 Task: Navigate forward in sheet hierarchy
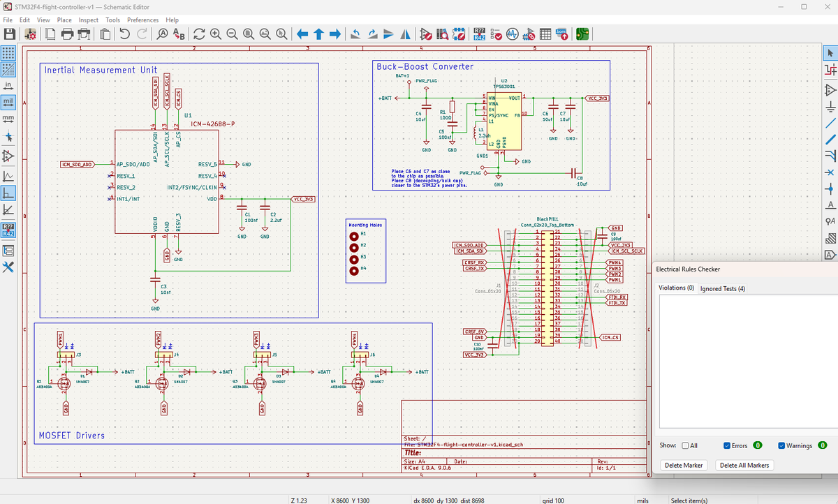coord(335,34)
